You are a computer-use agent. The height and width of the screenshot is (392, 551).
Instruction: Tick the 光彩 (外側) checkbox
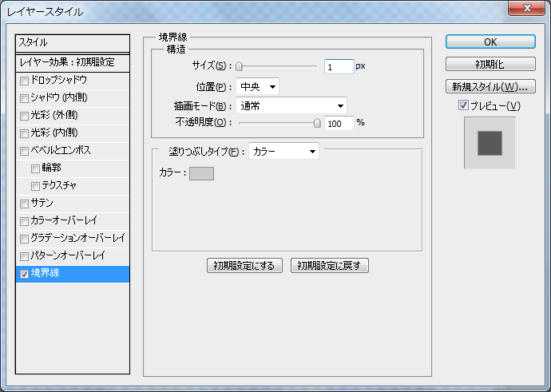[x=24, y=117]
